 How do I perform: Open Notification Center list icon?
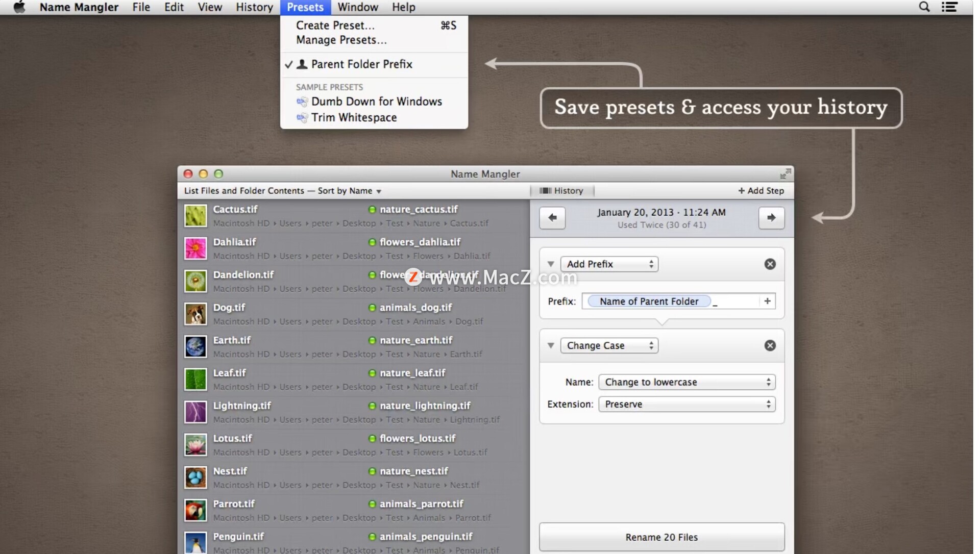coord(949,7)
